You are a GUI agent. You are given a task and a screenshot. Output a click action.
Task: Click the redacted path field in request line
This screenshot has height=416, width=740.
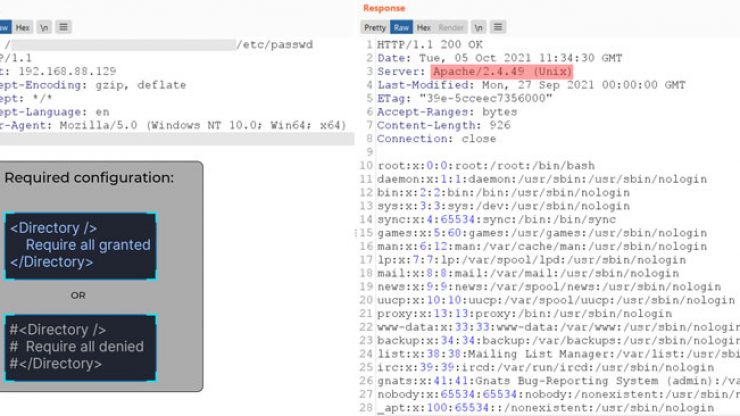(x=123, y=45)
